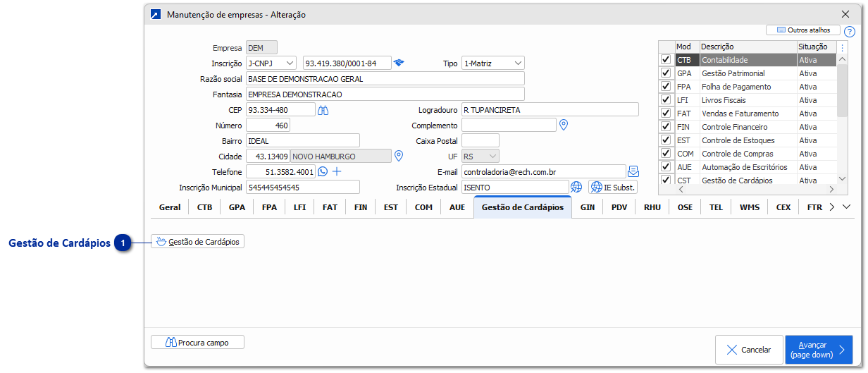Viewport: 868px width, 373px height.
Task: Expand the tab overflow list chevron
Action: tap(847, 207)
